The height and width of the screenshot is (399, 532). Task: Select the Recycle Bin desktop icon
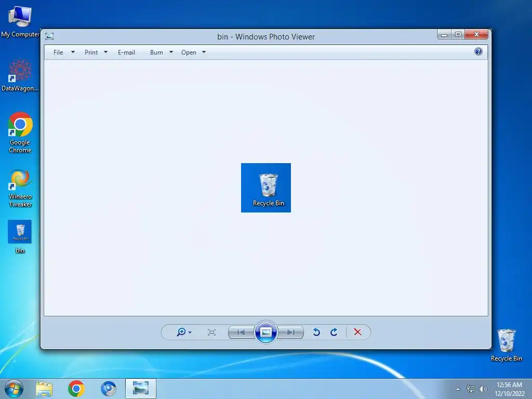click(507, 345)
